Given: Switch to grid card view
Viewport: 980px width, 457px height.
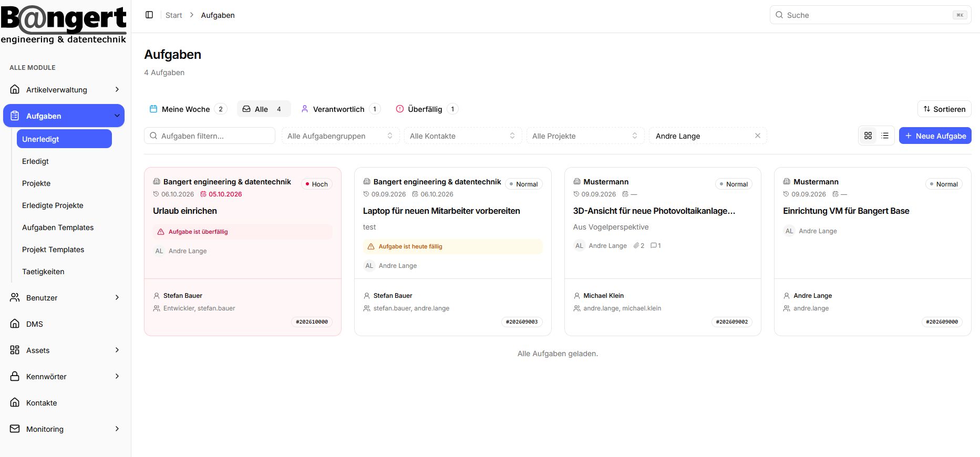Looking at the screenshot, I should coord(868,136).
